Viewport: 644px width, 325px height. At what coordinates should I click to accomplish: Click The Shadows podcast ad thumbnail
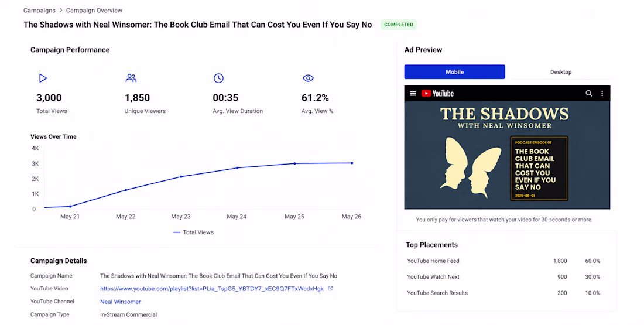(x=507, y=155)
